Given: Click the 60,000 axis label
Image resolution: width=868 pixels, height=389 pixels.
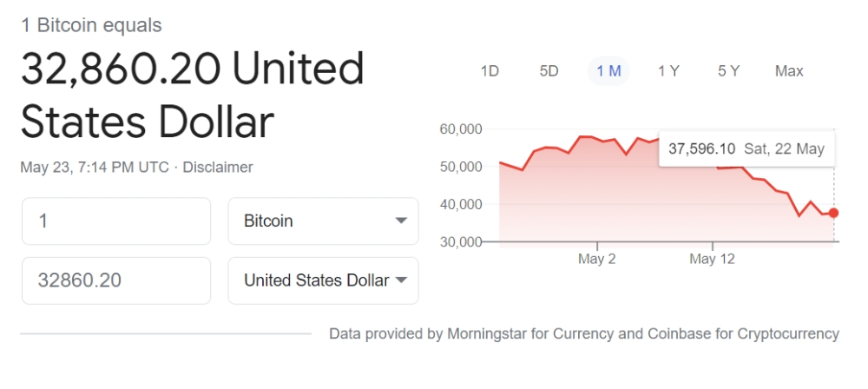Looking at the screenshot, I should (x=461, y=129).
